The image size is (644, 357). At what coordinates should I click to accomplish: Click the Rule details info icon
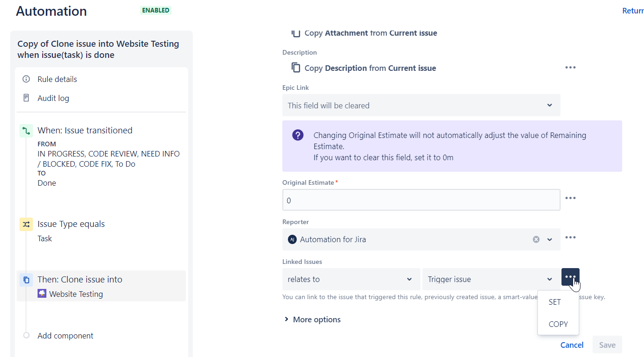coord(26,79)
